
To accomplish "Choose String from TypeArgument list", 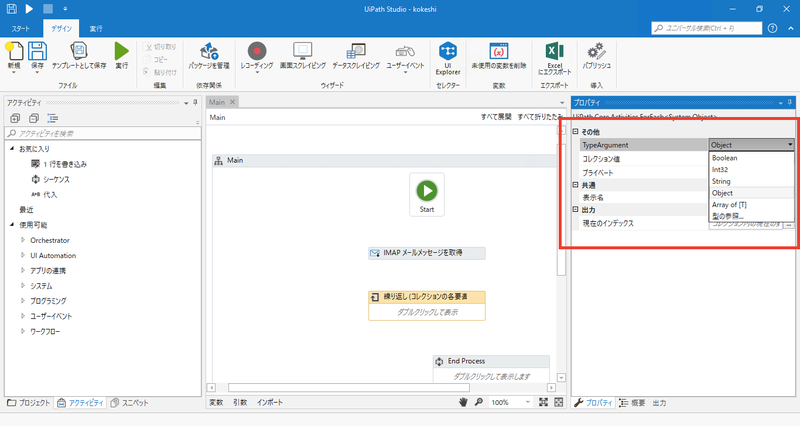I will tap(721, 182).
